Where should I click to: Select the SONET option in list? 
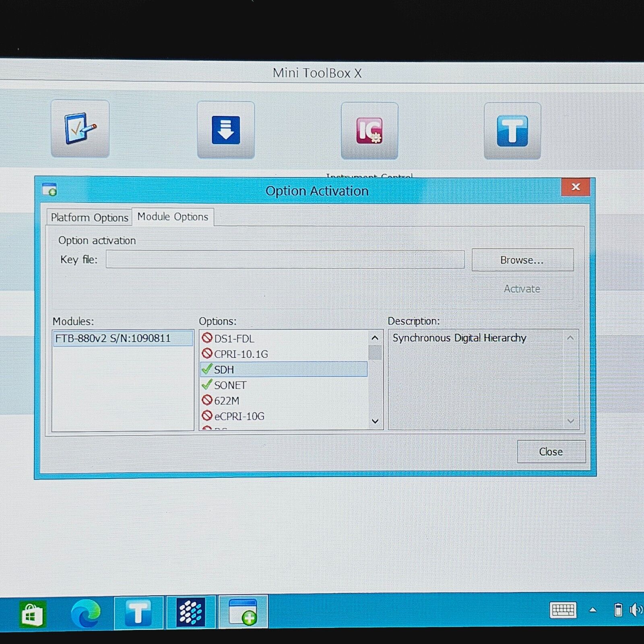pos(230,385)
